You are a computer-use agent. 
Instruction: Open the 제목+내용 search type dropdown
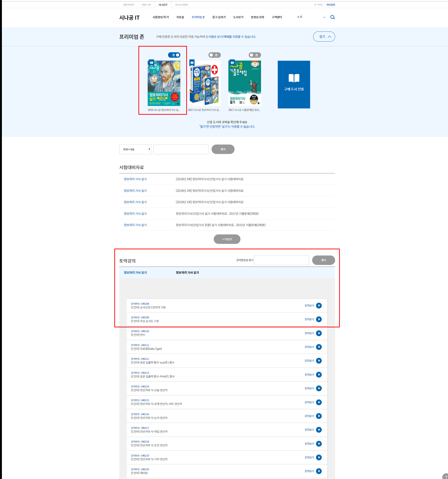135,149
